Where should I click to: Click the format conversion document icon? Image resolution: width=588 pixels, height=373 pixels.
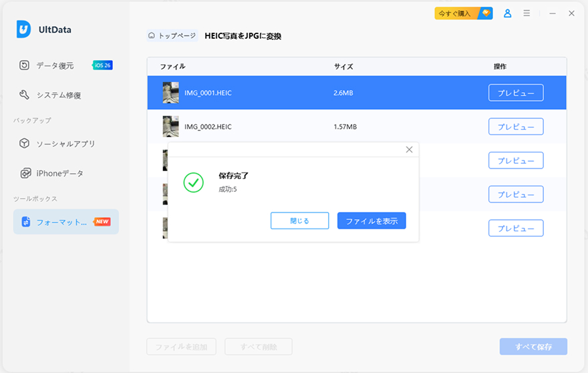(x=25, y=222)
